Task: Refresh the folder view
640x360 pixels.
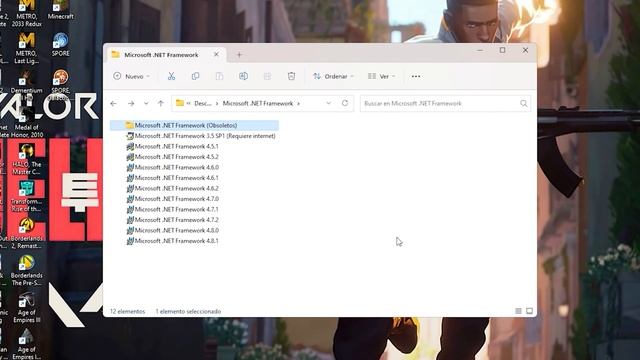Action: pyautogui.click(x=345, y=103)
